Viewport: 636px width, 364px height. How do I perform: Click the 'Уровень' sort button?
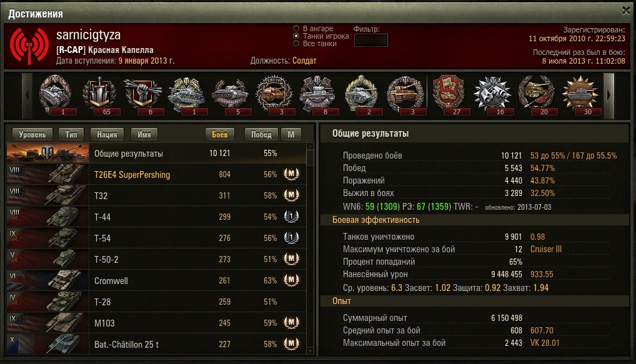(x=32, y=135)
